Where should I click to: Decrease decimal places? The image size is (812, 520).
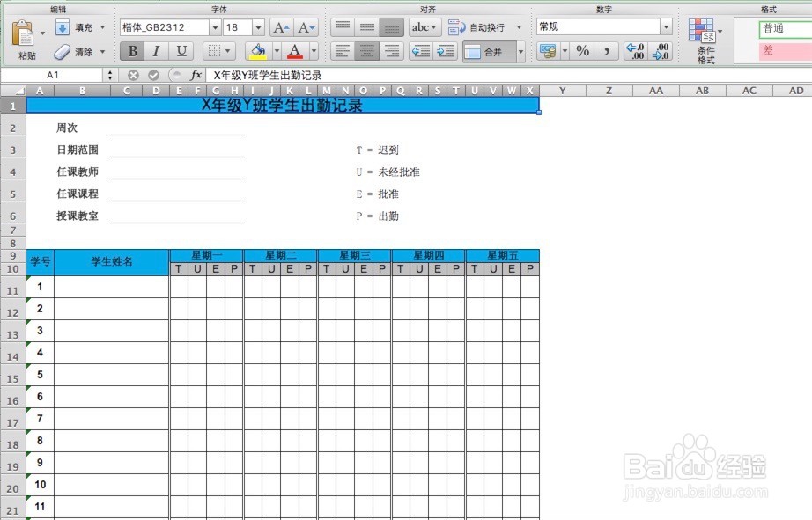point(661,51)
